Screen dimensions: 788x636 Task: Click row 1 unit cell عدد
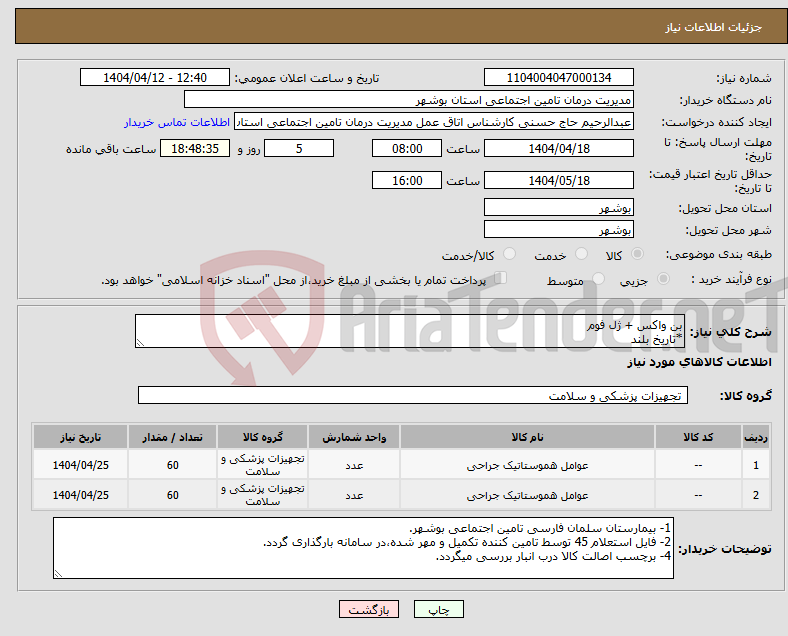tap(354, 465)
